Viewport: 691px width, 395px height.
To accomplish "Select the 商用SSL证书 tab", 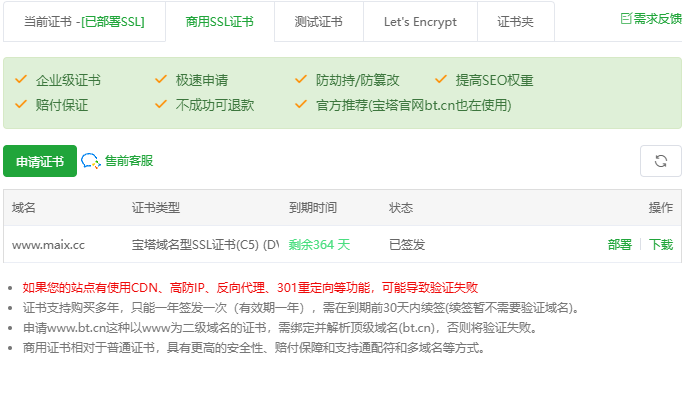I will 220,22.
